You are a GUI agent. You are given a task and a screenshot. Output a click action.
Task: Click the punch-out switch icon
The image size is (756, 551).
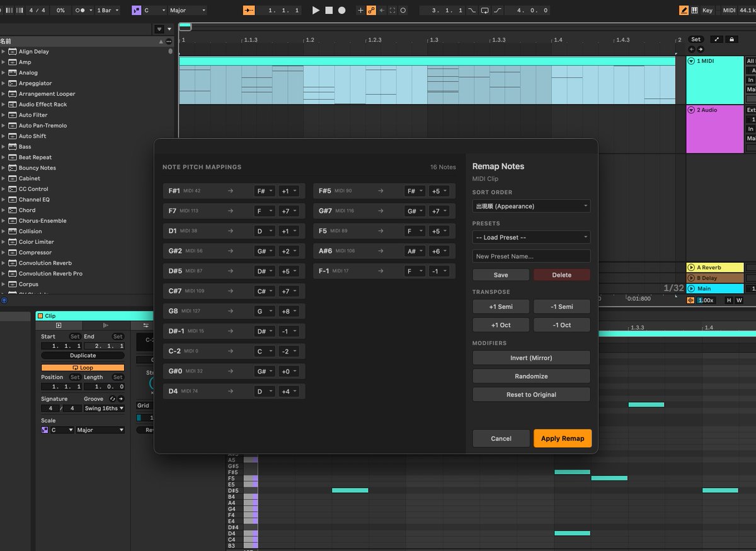[498, 10]
